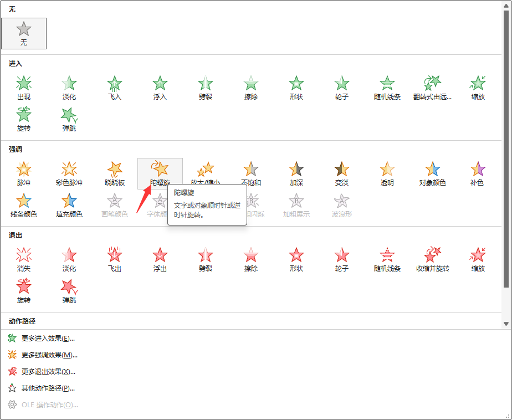Select the red 缩放 exit effect
Image resolution: width=512 pixels, height=420 pixels.
coord(478,260)
